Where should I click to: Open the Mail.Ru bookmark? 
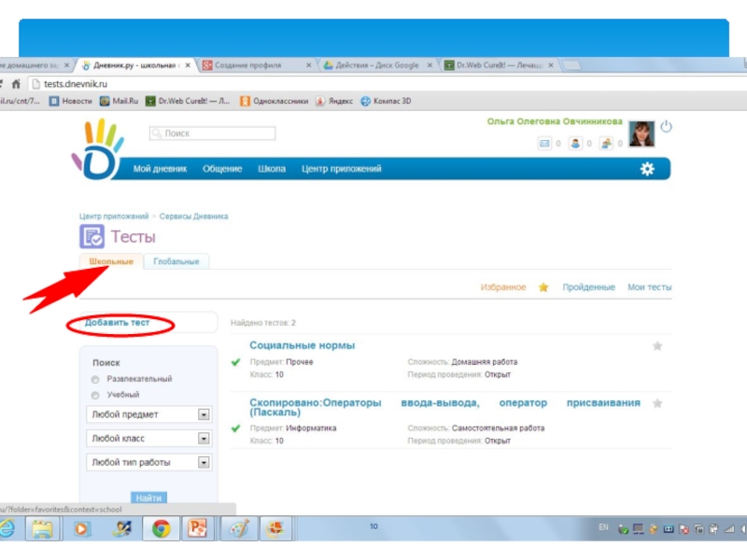[120, 101]
